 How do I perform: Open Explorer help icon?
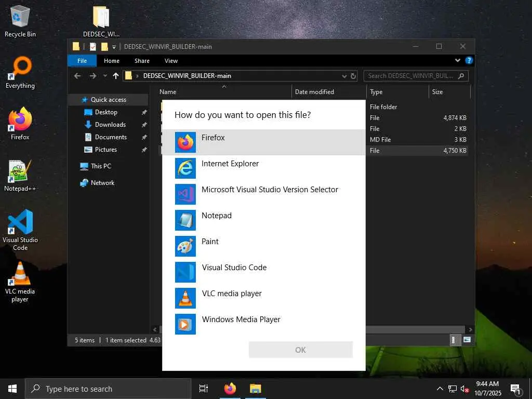(x=469, y=60)
